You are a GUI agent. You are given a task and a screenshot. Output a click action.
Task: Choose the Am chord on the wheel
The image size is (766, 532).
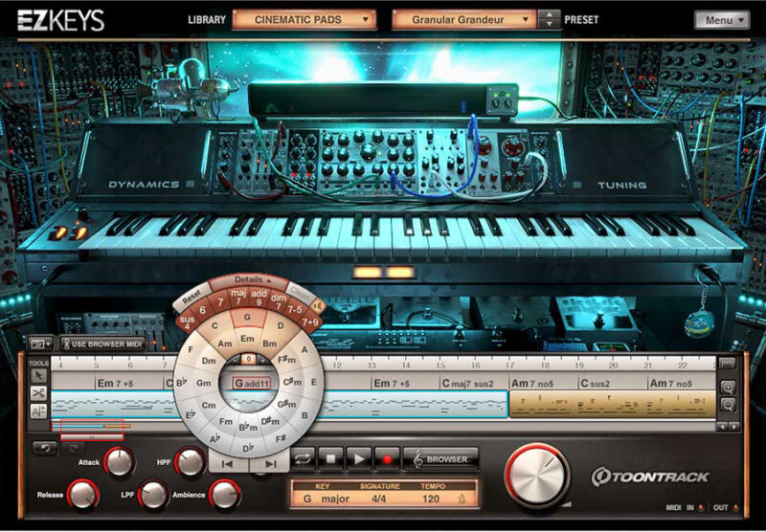tap(224, 344)
